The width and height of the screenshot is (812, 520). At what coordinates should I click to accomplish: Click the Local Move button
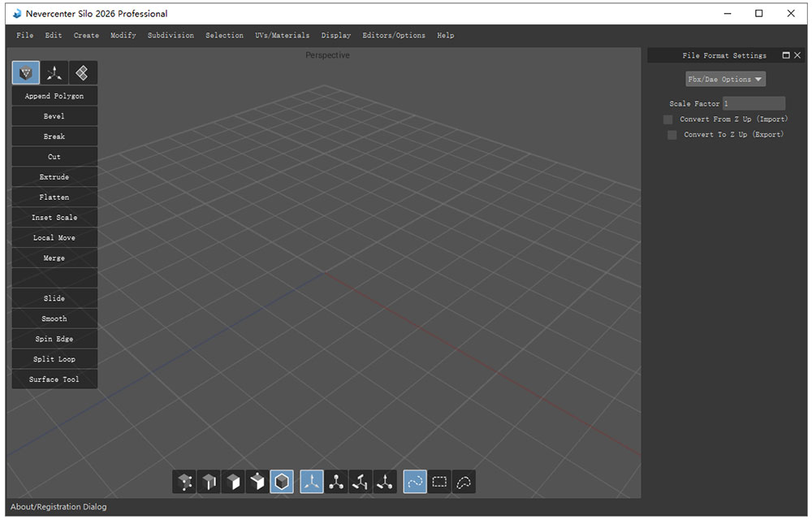click(x=54, y=238)
